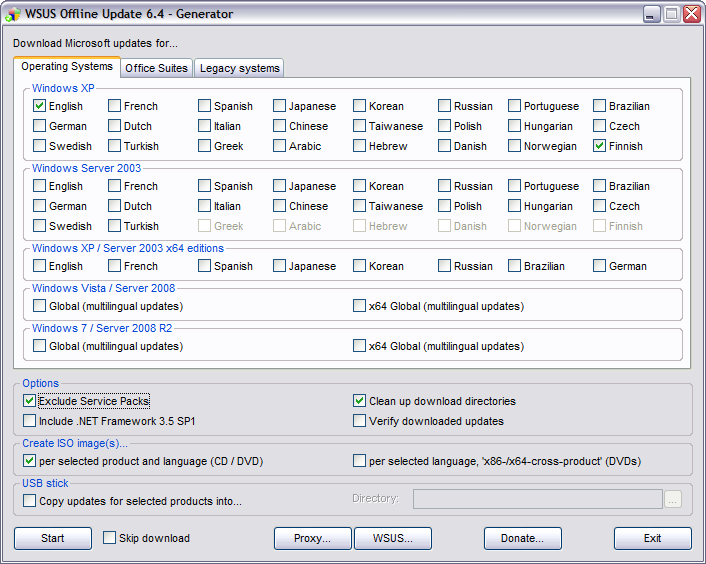The height and width of the screenshot is (564, 706).
Task: Check Japanese for XP / Server 2003 x64 editions
Action: tap(280, 266)
